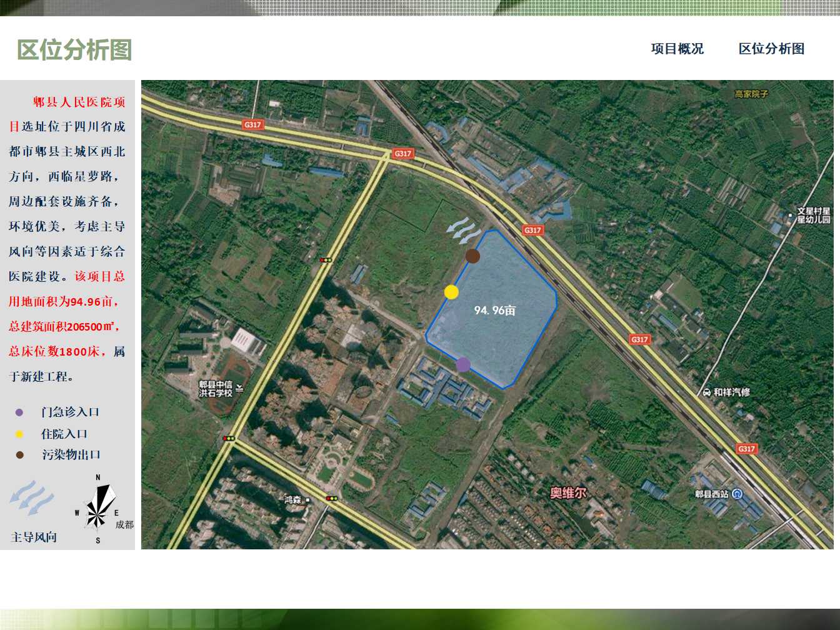The width and height of the screenshot is (840, 630).
Task: Click the metro icon beside 郫县西站
Action: [738, 494]
